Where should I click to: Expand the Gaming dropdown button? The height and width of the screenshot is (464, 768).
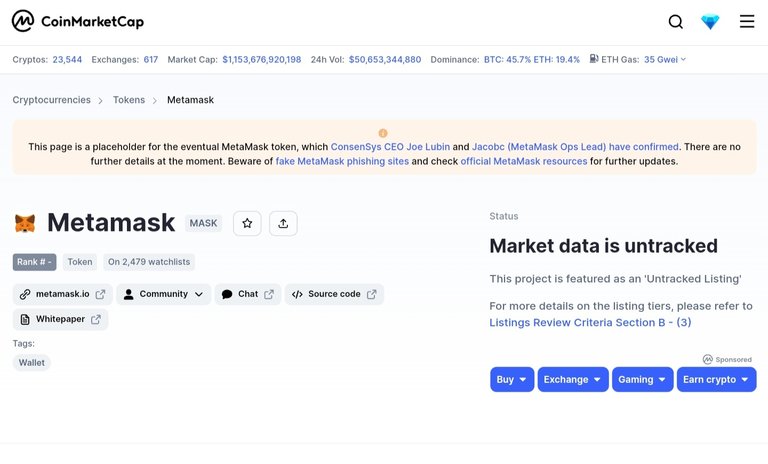click(642, 380)
